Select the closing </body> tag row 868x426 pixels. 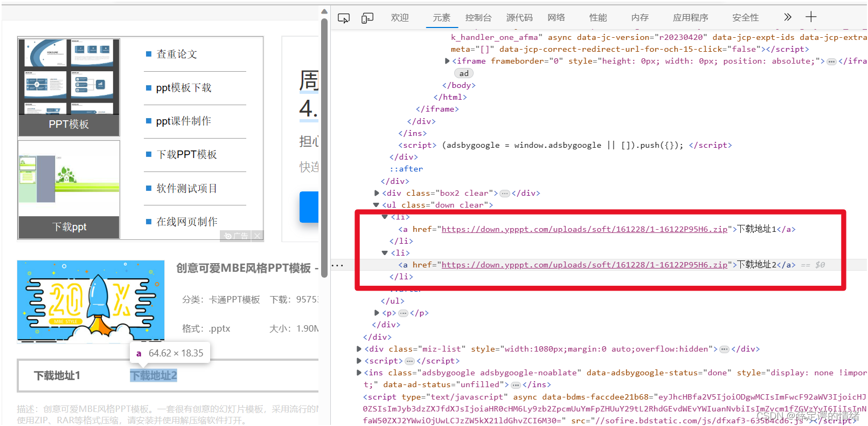coord(459,85)
